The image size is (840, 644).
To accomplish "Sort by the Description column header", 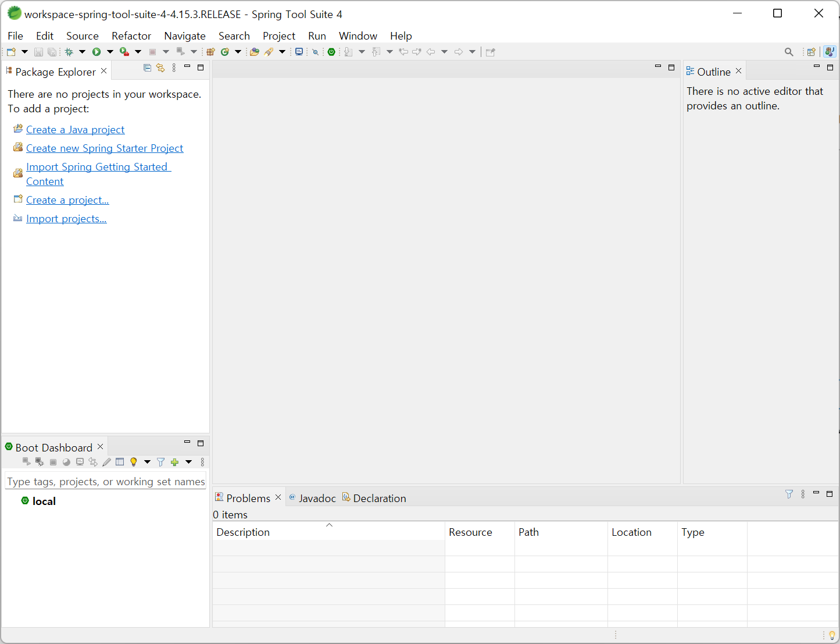I will pos(328,532).
